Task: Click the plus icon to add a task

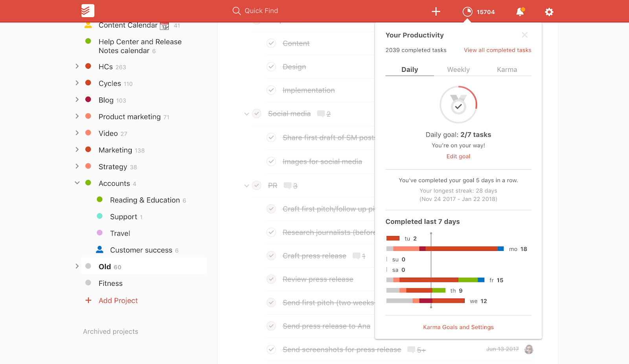Action: click(x=436, y=11)
